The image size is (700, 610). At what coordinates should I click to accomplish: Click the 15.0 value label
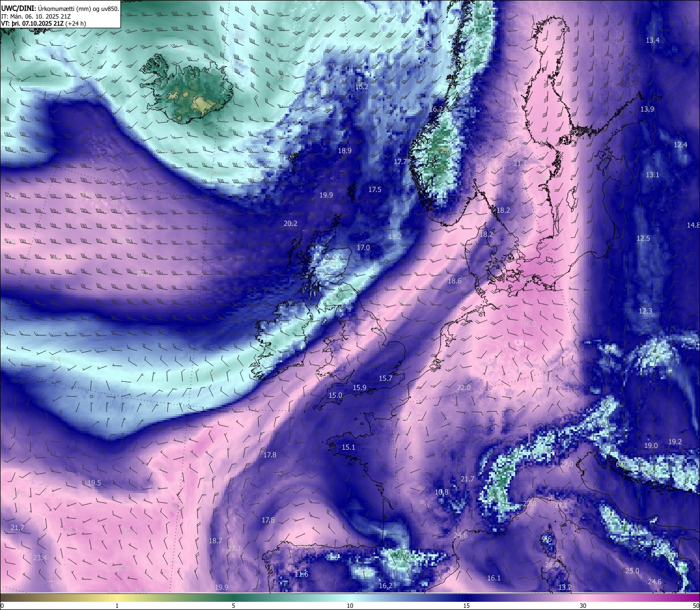coord(335,396)
